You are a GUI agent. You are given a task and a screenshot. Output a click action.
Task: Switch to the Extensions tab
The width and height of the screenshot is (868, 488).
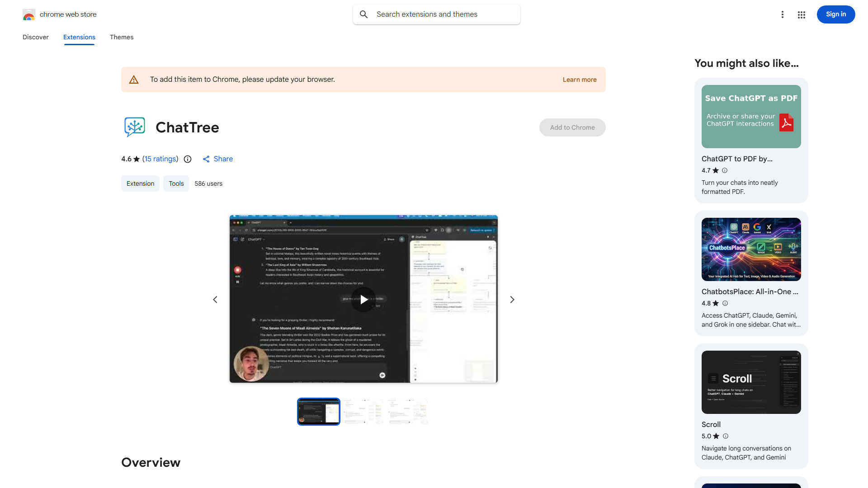point(79,37)
